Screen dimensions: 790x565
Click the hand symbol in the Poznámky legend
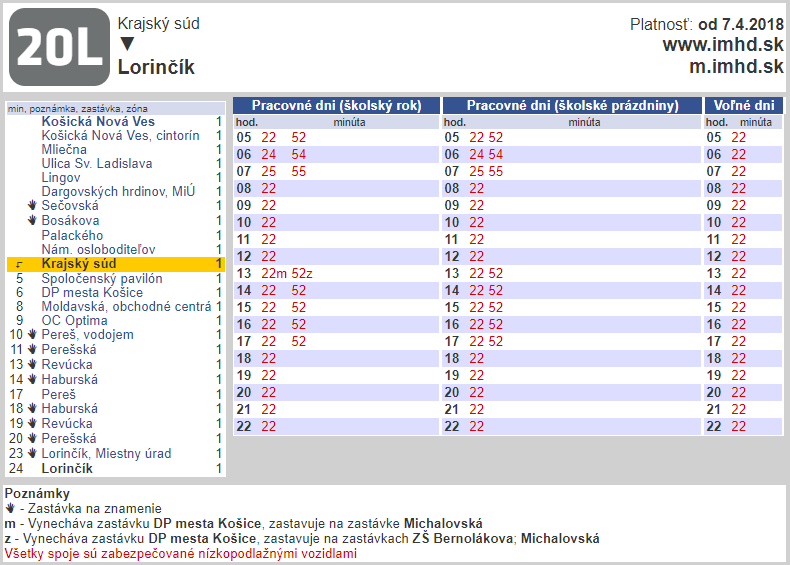coord(10,508)
